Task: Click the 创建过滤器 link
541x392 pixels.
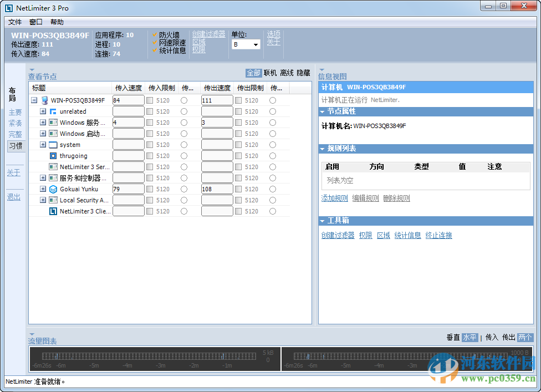Action: (208, 33)
